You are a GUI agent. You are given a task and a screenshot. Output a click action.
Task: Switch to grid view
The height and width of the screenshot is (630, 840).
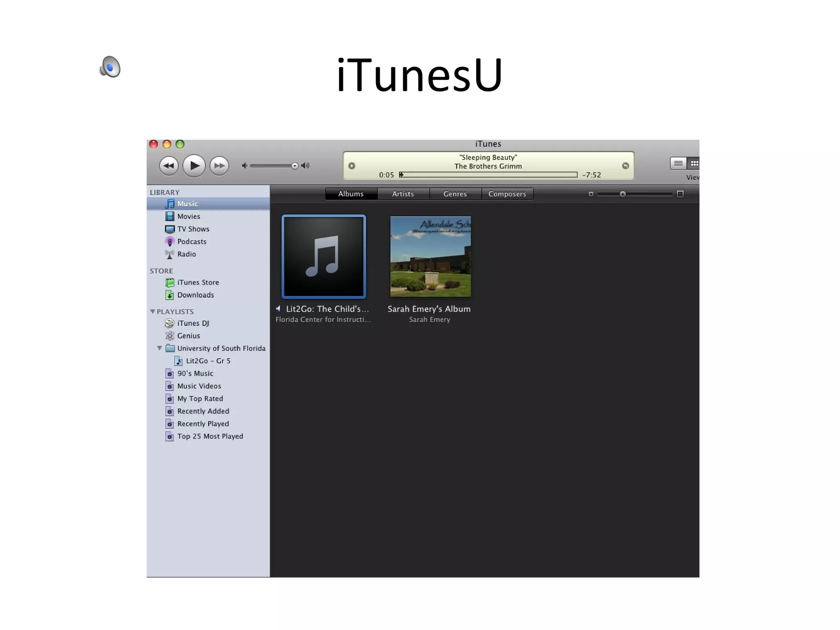(693, 163)
